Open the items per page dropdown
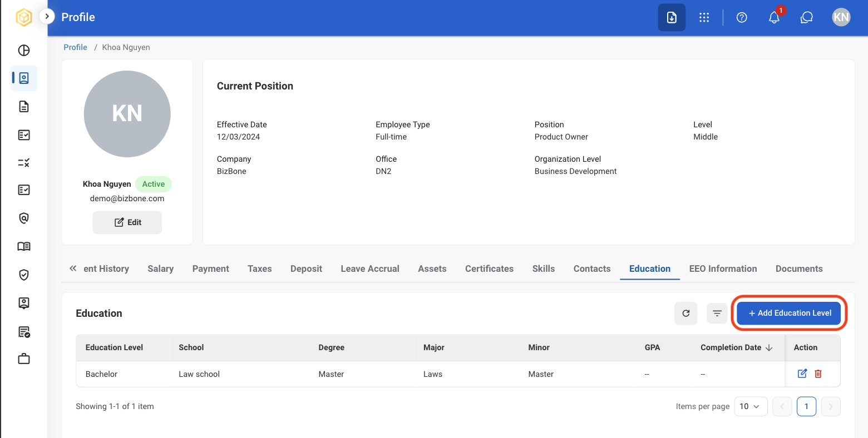This screenshot has width=868, height=438. pos(751,406)
